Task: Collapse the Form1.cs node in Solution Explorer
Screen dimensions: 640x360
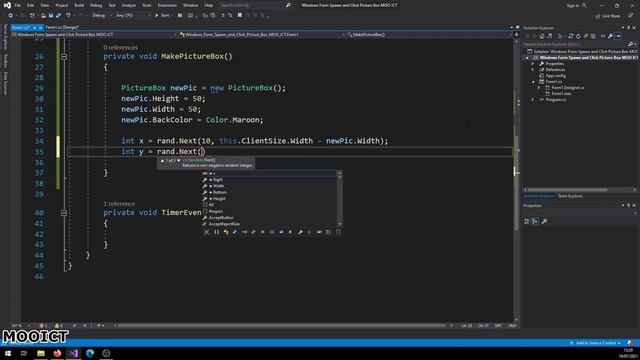Action: (533, 82)
